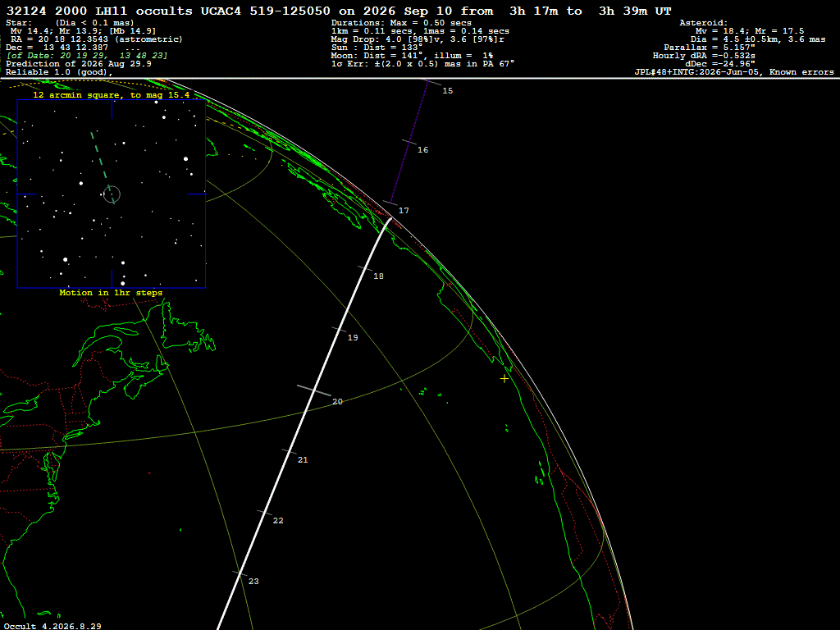Click the 'Motion in 1hr steps' caption
Viewport: 840px width, 630px height.
(x=111, y=293)
